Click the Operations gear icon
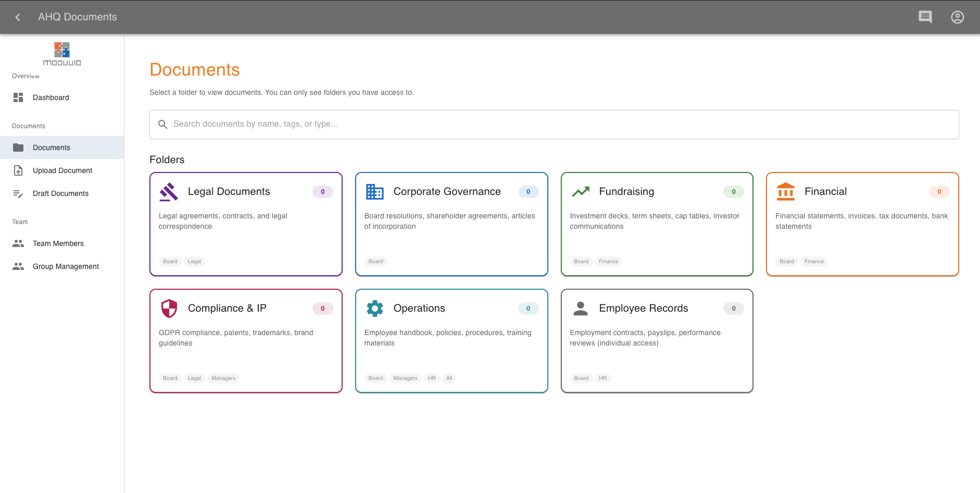The image size is (980, 493). coord(374,309)
